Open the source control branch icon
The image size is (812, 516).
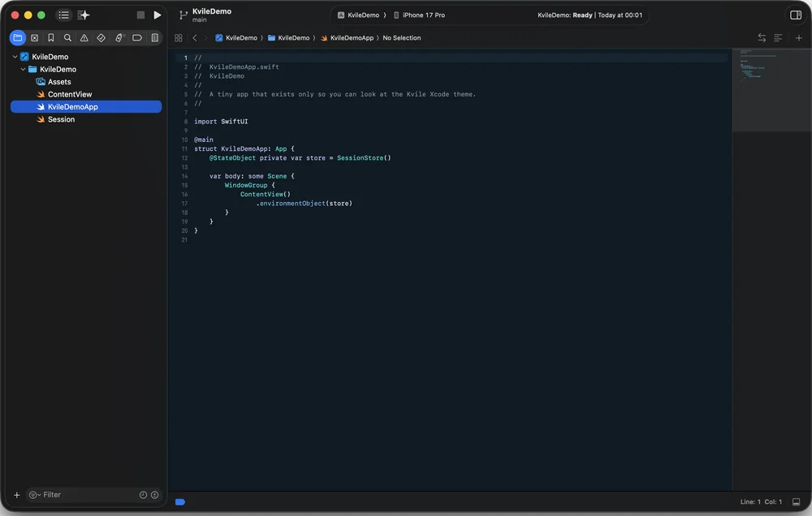click(x=184, y=15)
